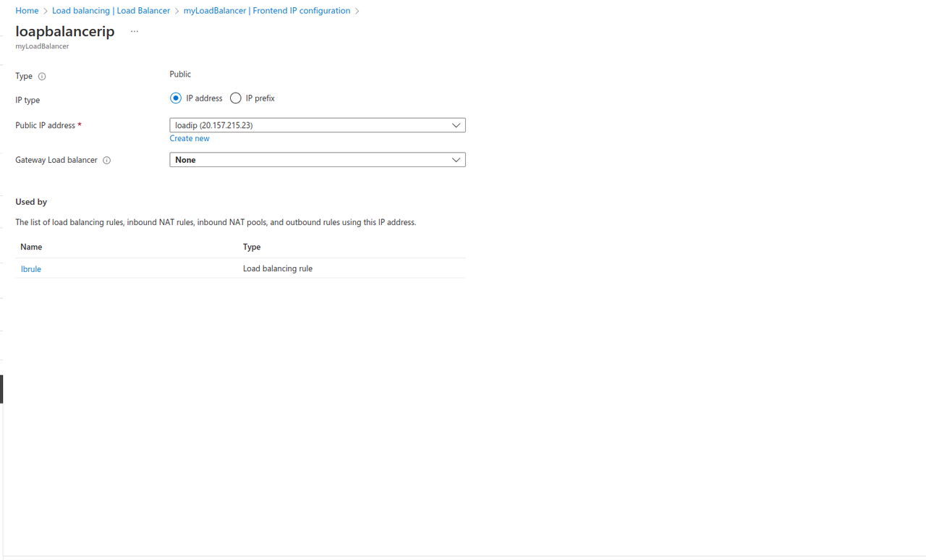Click the chevron after Home breadcrumb
The width and height of the screenshot is (926, 560).
pyautogui.click(x=44, y=10)
